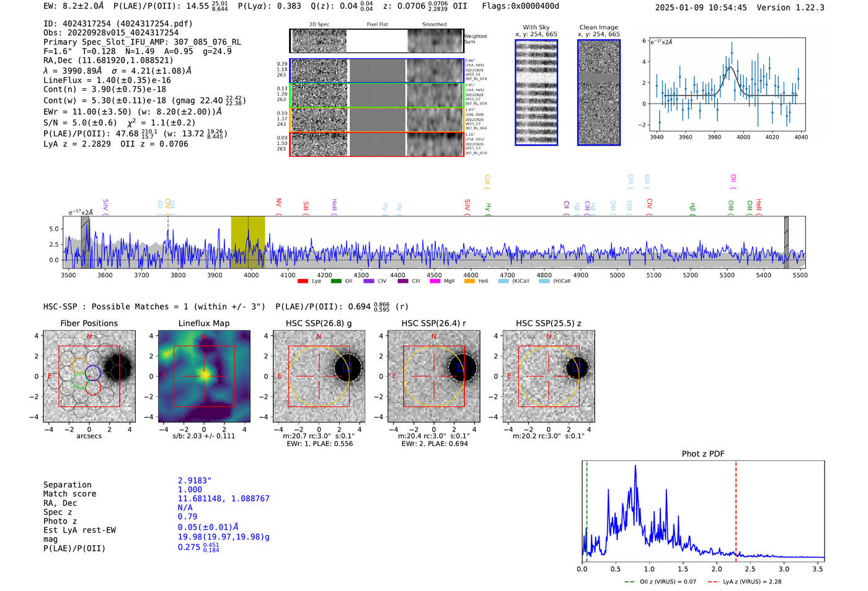Screen dimensions: 868x591
Task: Click the P(Lyα): 0.383 header value
Action: pos(270,6)
